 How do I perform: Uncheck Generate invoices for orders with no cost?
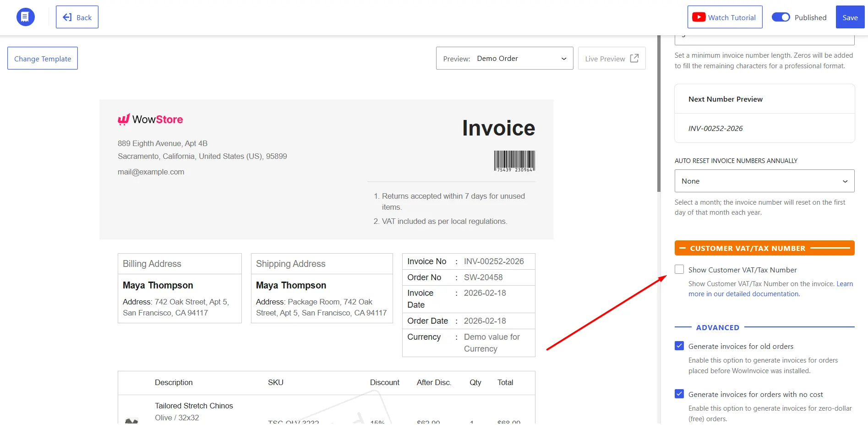point(679,394)
